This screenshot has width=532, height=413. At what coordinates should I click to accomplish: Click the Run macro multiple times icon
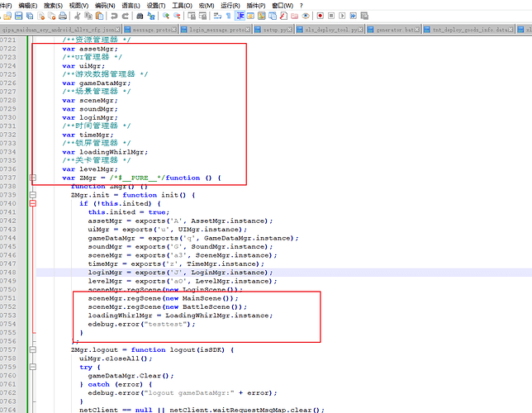354,16
